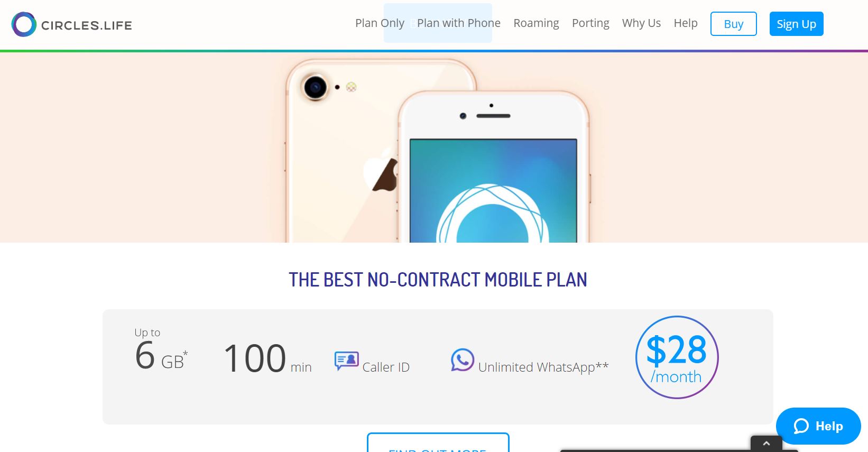
Task: Click the WhatsApp phone bubble icon
Action: (463, 360)
